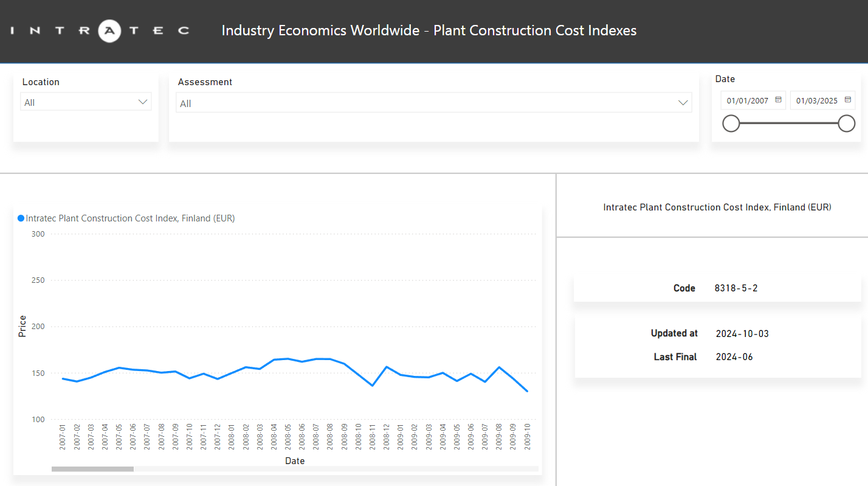Image resolution: width=868 pixels, height=486 pixels.
Task: Select the chart legend series label text
Action: pos(130,218)
